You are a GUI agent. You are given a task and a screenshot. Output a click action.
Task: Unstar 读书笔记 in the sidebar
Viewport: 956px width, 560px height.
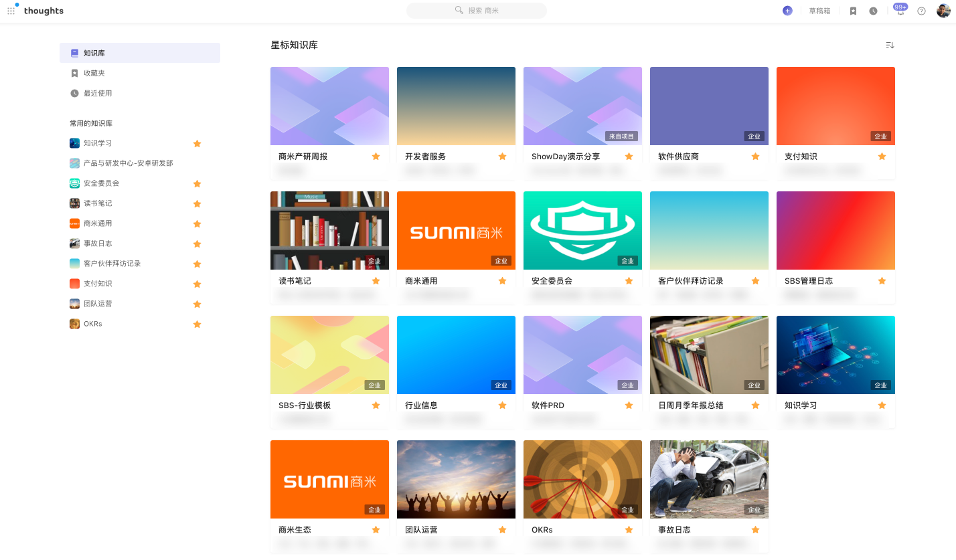click(197, 203)
